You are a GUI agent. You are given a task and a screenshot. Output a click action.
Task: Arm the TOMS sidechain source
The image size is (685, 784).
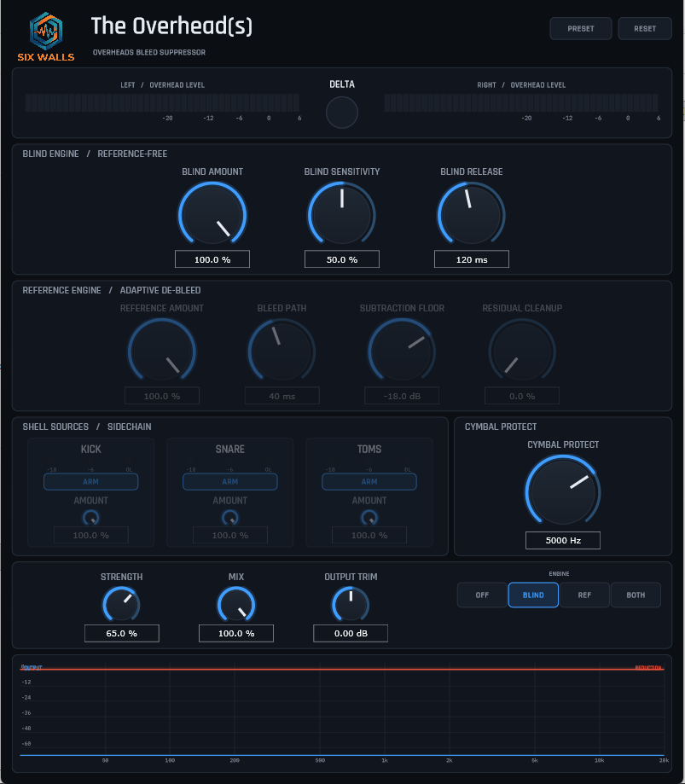pos(369,481)
